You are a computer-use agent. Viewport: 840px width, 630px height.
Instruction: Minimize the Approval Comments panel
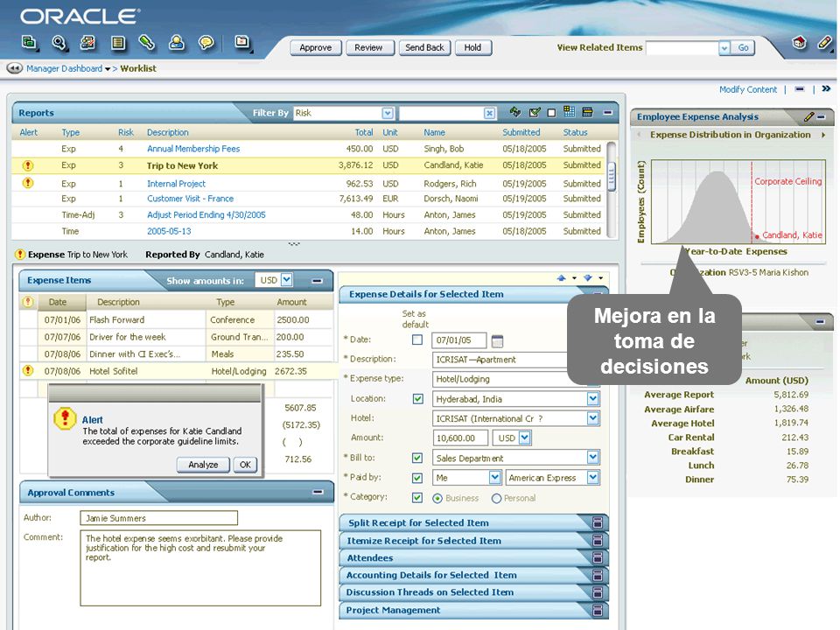pos(318,492)
